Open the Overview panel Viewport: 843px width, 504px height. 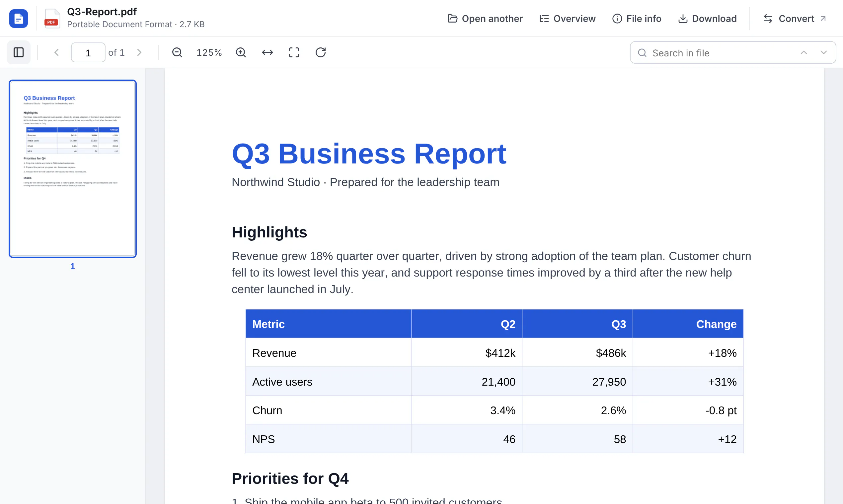[x=567, y=18]
